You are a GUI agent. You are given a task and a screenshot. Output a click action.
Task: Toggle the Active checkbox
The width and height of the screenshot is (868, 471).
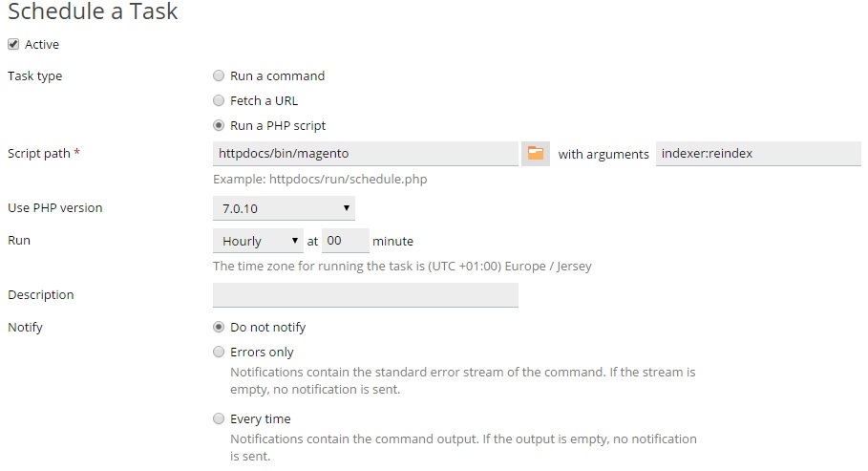pos(13,44)
